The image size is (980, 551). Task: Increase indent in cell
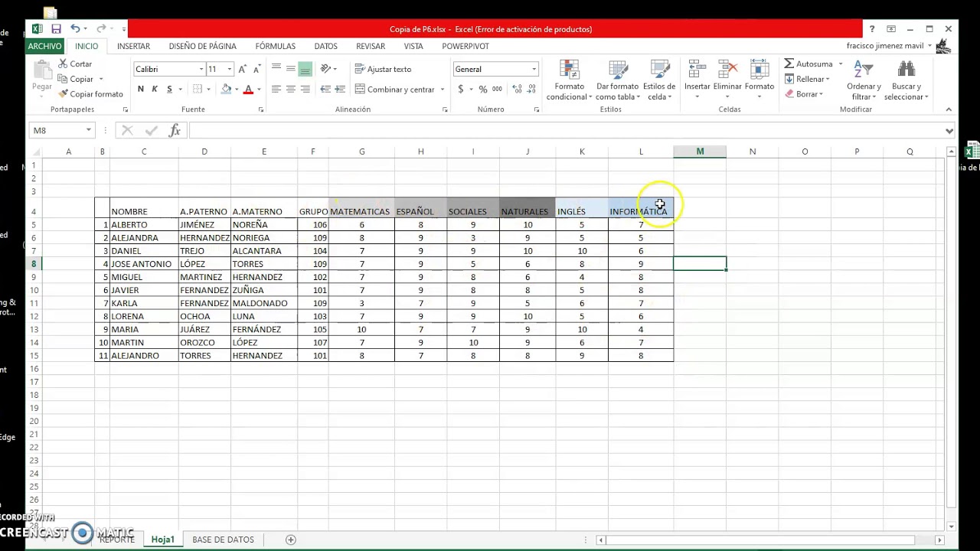(x=341, y=90)
